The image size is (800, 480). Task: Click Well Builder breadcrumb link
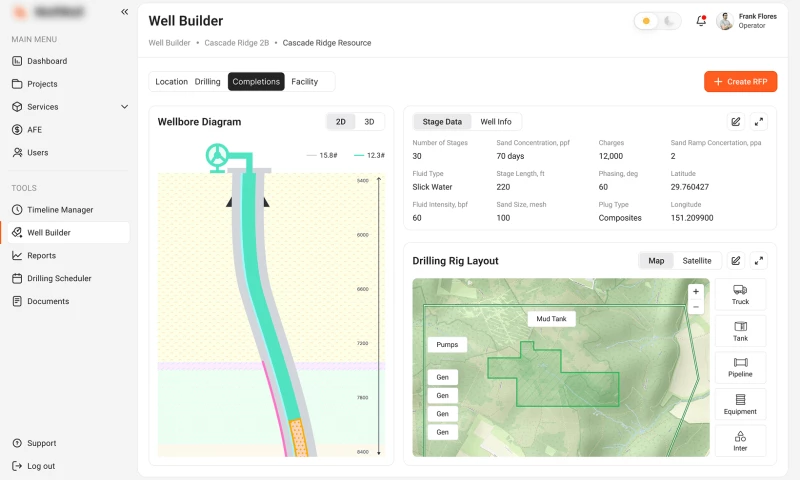(x=169, y=43)
